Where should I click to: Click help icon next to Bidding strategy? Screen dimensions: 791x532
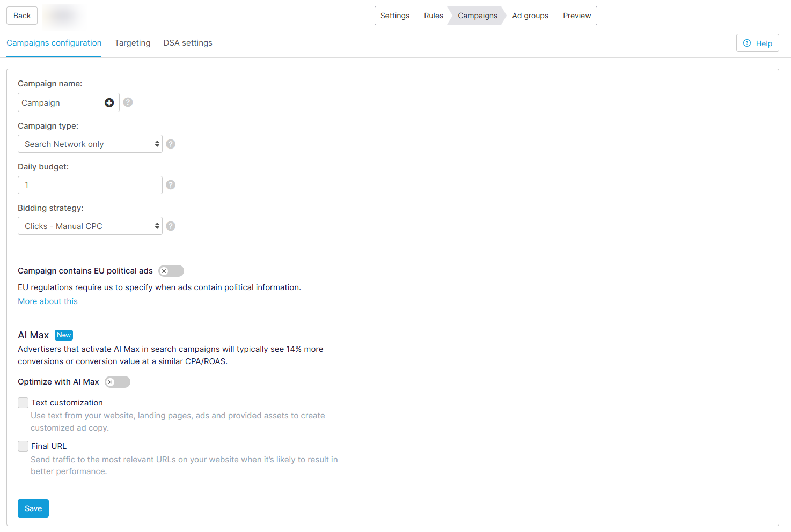click(171, 226)
